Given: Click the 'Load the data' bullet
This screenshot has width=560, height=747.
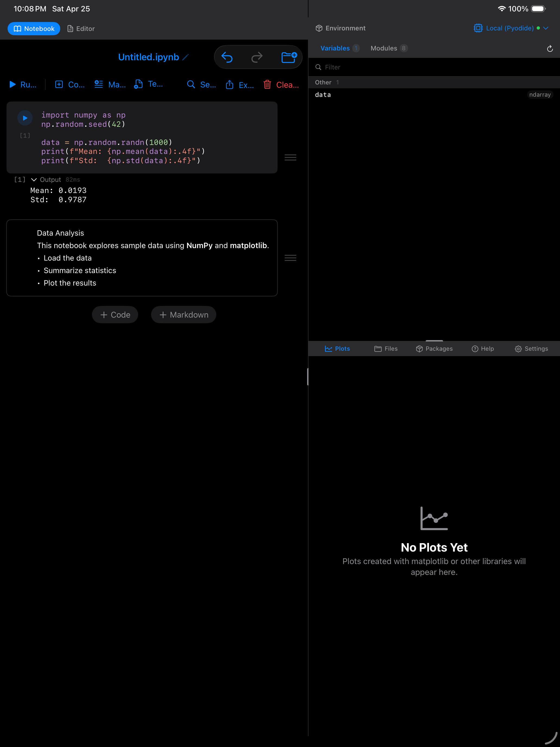Looking at the screenshot, I should (68, 258).
